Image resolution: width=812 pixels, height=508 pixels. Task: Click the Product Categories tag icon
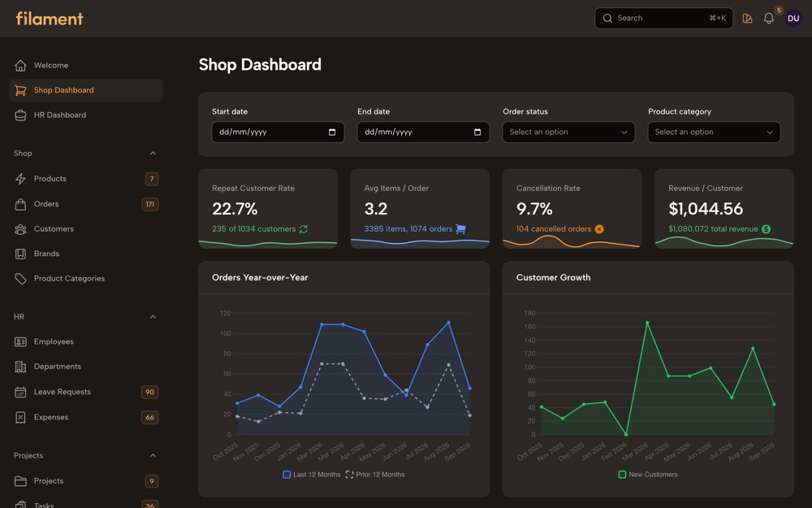click(20, 279)
